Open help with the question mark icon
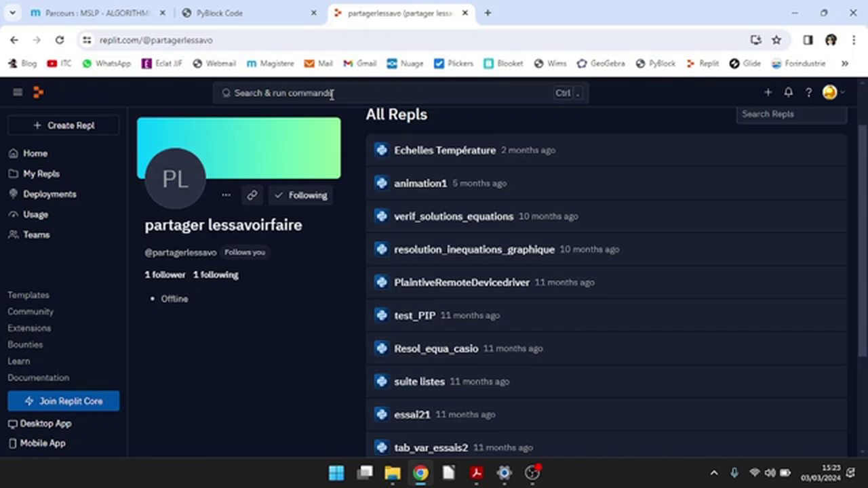 click(x=808, y=92)
